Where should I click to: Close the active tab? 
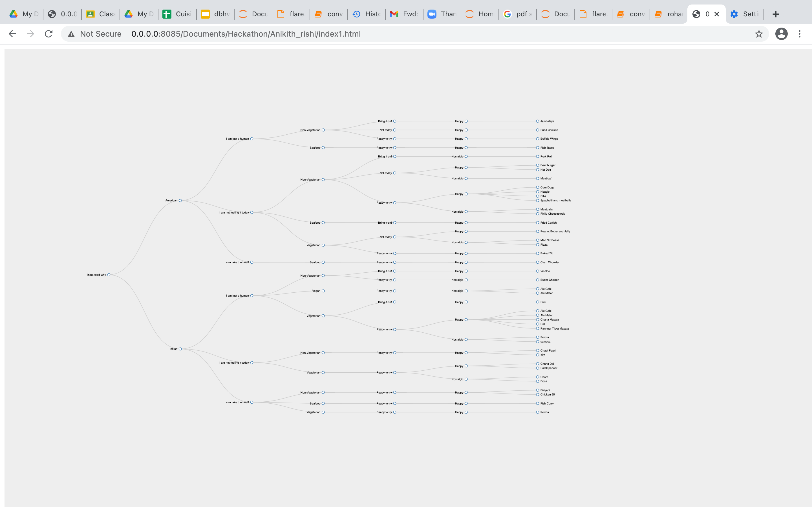pyautogui.click(x=717, y=14)
